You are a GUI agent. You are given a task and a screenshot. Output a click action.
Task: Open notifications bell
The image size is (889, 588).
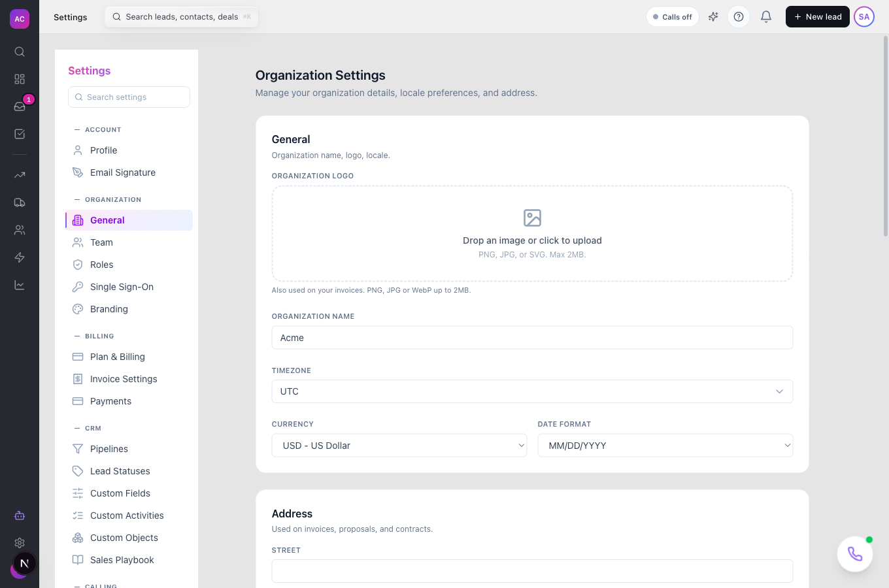pos(766,17)
